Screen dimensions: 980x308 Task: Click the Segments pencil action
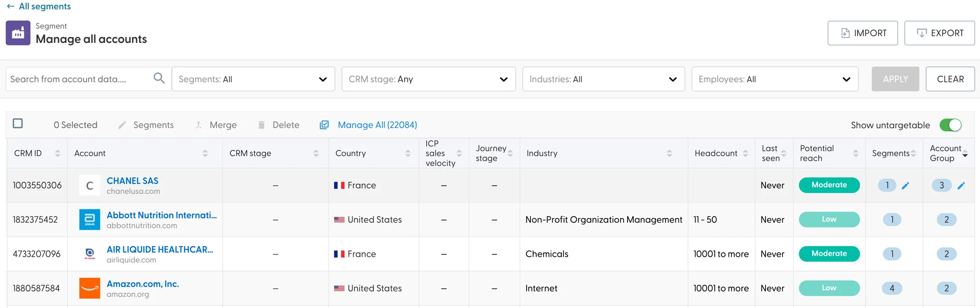pyautogui.click(x=122, y=125)
